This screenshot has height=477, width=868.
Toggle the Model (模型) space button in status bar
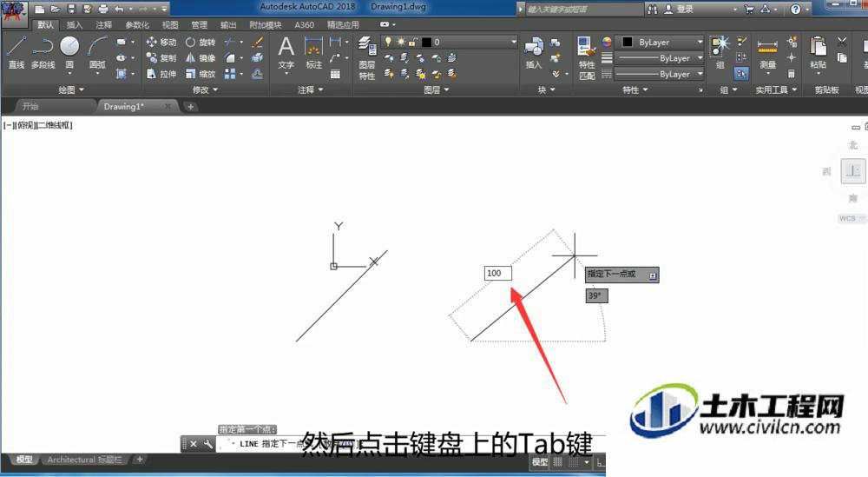tap(540, 461)
